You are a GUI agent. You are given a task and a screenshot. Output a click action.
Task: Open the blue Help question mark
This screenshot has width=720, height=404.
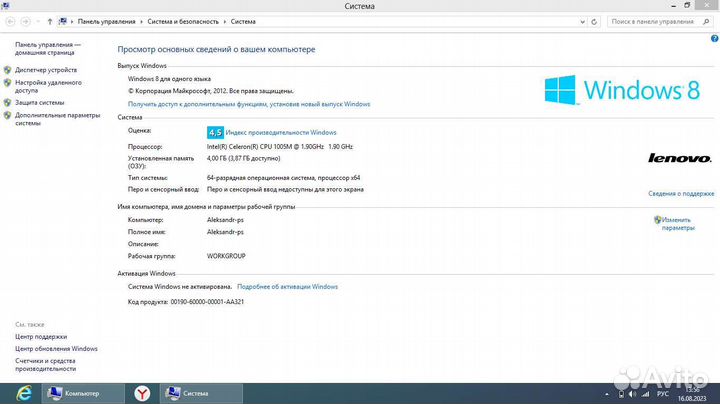(x=714, y=39)
